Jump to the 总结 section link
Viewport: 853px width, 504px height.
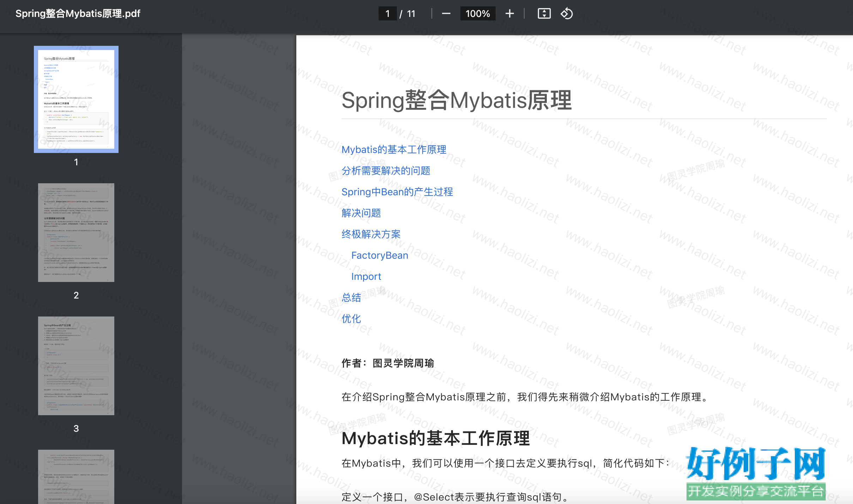pyautogui.click(x=351, y=297)
